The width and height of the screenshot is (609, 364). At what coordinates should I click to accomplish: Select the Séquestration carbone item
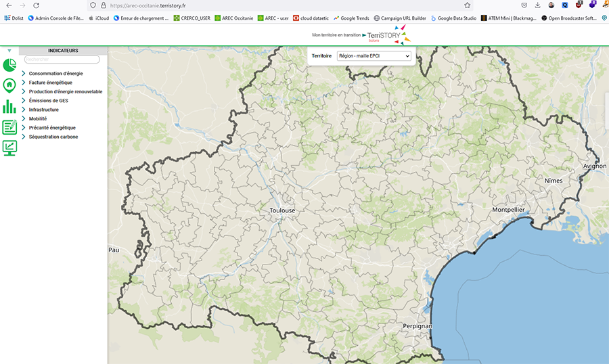[53, 137]
